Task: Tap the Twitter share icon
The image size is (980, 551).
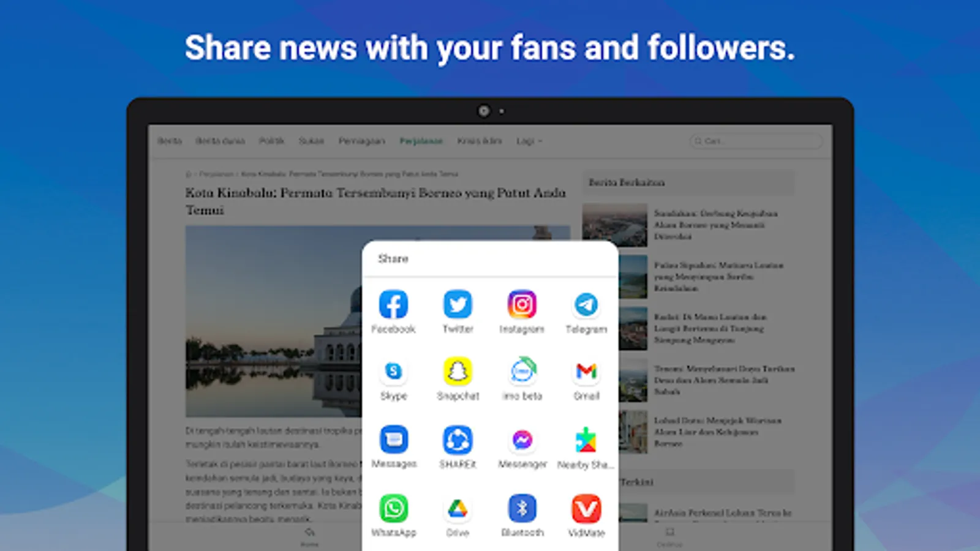Action: point(458,304)
